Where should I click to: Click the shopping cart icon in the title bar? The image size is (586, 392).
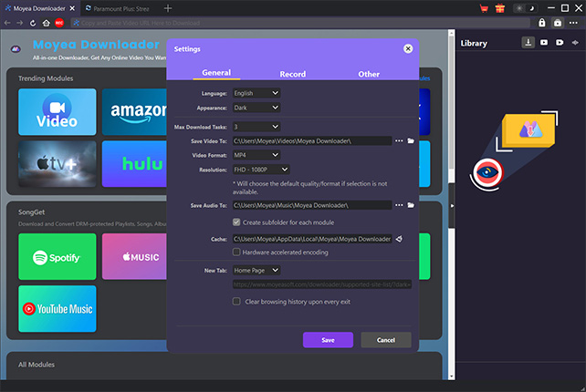(x=484, y=8)
